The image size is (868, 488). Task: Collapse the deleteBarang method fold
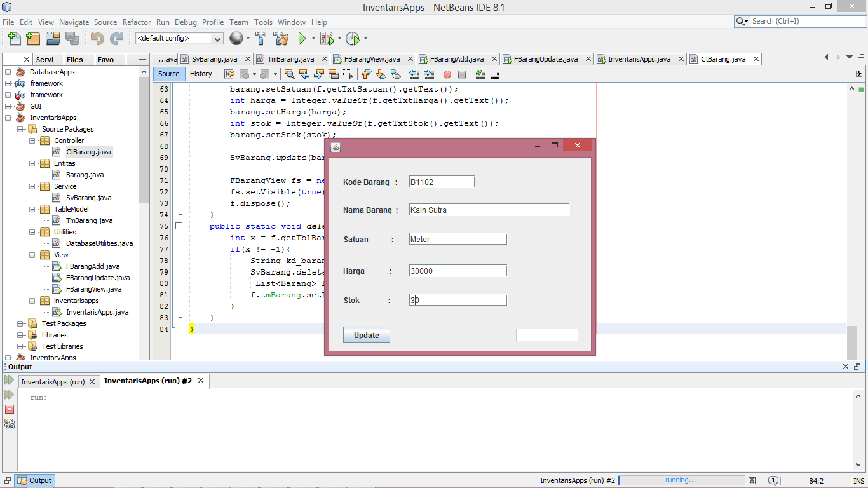point(180,226)
